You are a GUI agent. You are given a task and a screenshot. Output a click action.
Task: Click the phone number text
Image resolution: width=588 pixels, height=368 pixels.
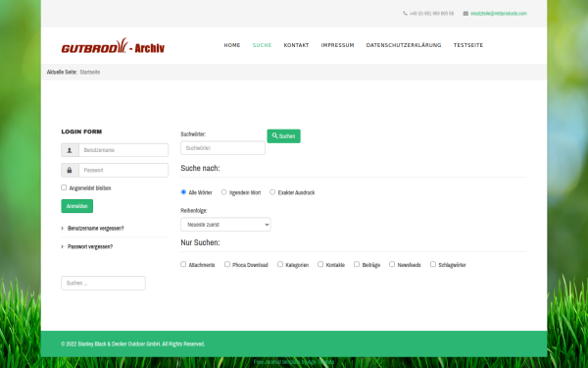[431, 13]
